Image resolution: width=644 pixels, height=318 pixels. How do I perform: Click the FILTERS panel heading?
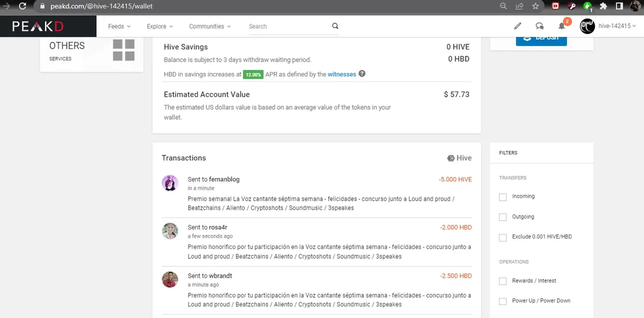[x=508, y=152]
